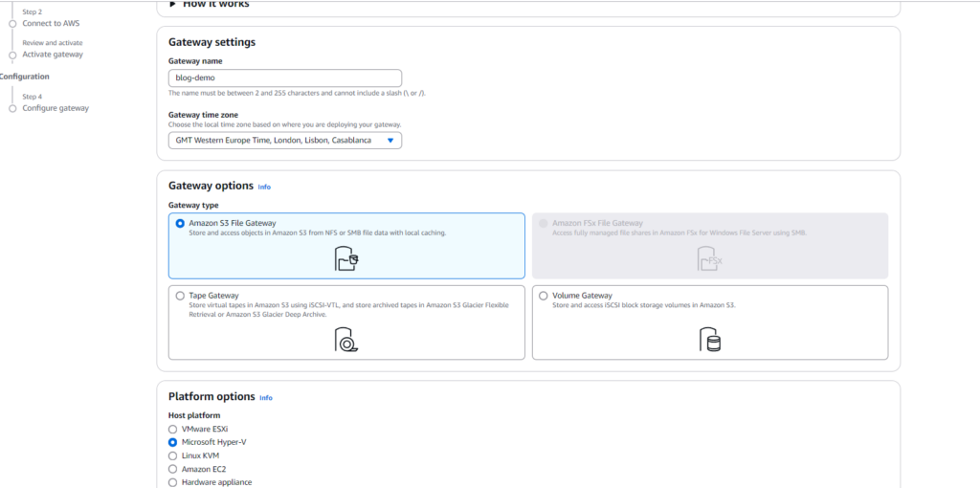The image size is (980, 488).
Task: Choose the Volume Gateway option
Action: click(544, 296)
